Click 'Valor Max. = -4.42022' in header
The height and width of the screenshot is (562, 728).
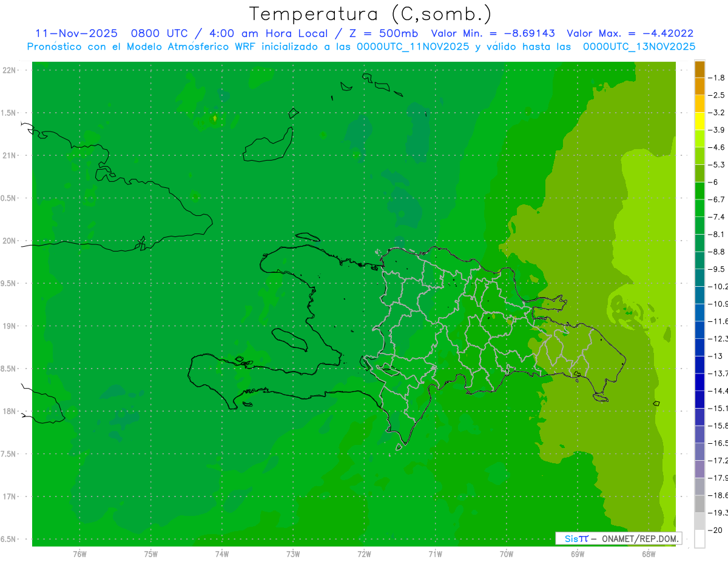click(x=630, y=33)
